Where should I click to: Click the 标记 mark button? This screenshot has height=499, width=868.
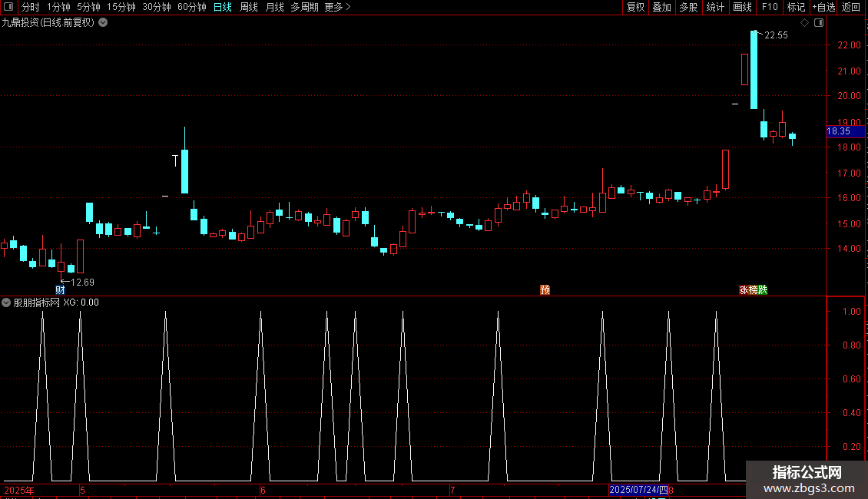point(796,7)
